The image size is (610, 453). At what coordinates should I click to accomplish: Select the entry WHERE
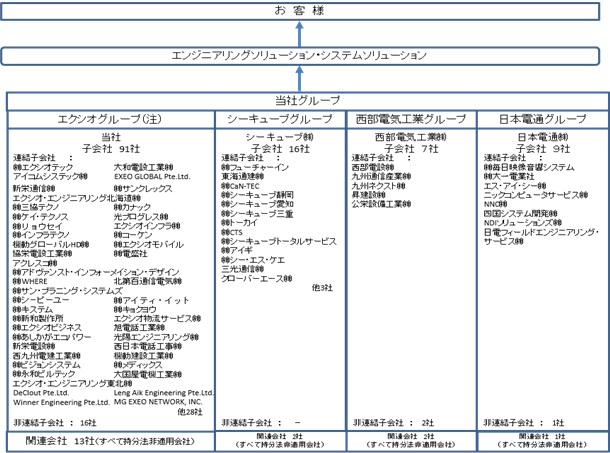coord(30,281)
